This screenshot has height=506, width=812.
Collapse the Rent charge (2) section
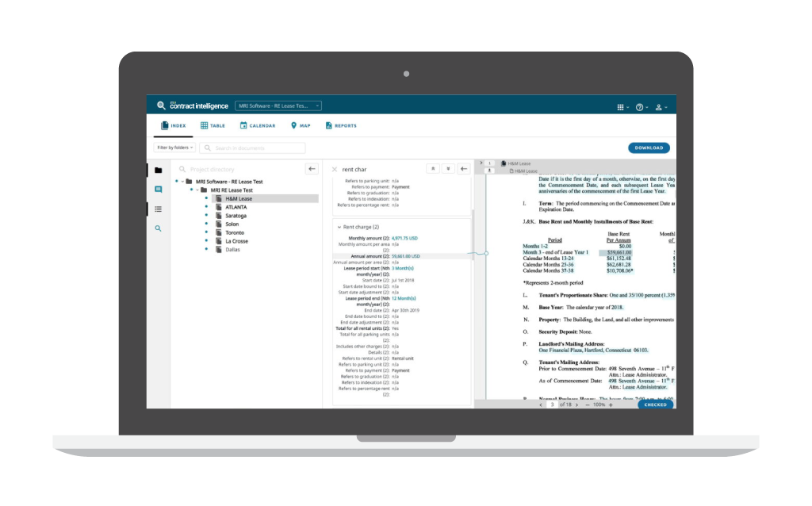[339, 227]
